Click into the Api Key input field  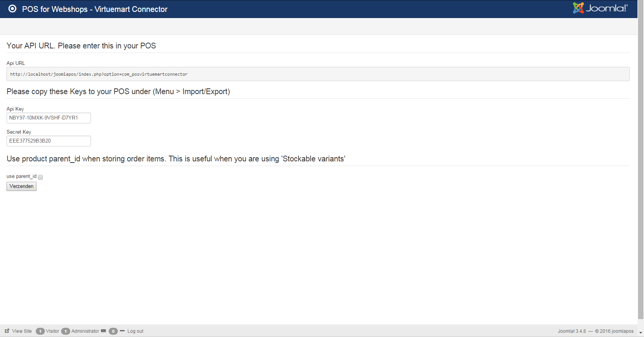pyautogui.click(x=49, y=118)
